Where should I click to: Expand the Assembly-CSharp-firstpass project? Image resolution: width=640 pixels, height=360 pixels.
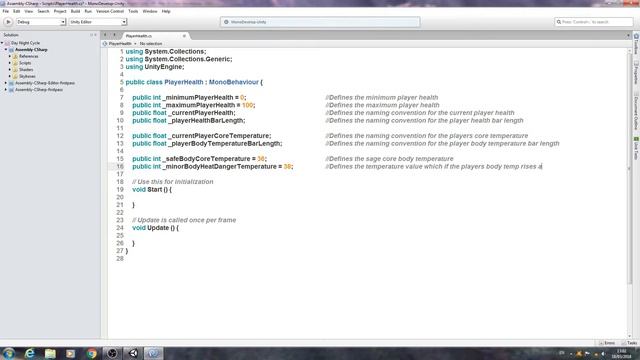tap(6, 89)
